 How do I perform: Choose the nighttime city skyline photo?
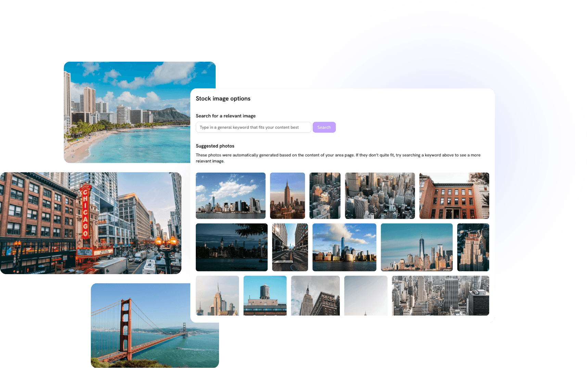[231, 247]
